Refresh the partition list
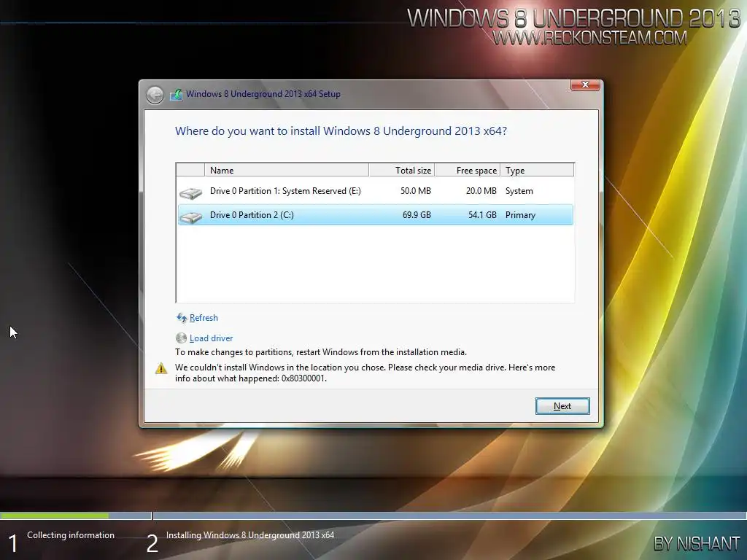747x560 pixels. 204,318
